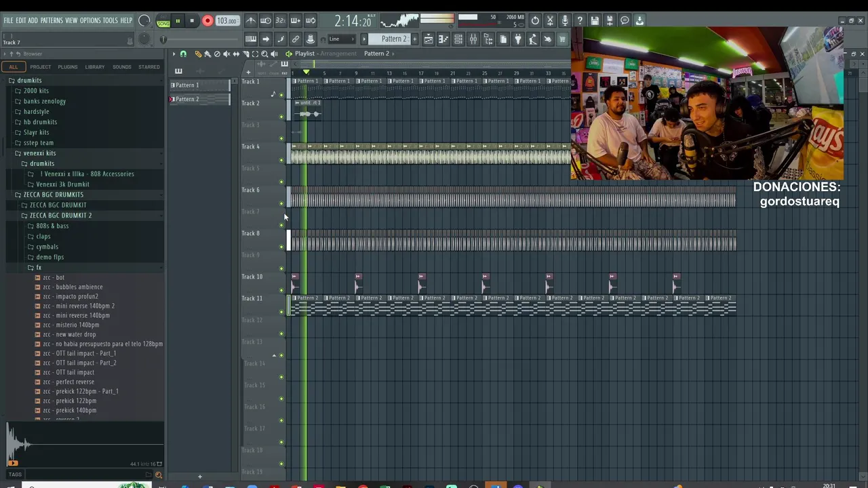
Task: Toggle the playlist snap magnet icon
Action: [183, 54]
